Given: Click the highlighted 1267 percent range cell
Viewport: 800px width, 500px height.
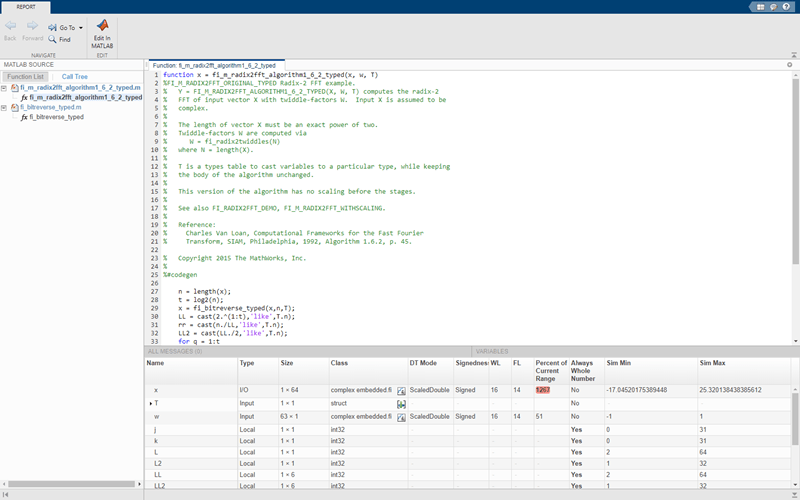Looking at the screenshot, I should [x=543, y=390].
